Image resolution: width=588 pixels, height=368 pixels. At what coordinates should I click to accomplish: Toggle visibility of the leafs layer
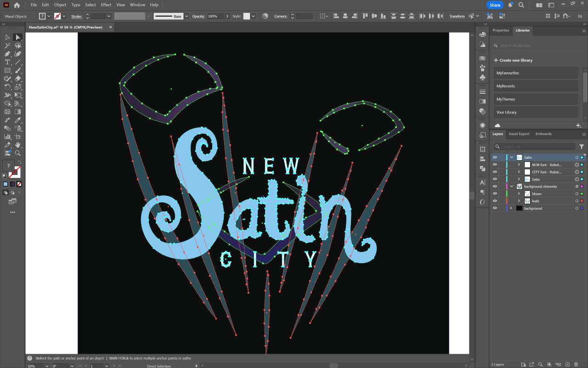[x=495, y=201]
